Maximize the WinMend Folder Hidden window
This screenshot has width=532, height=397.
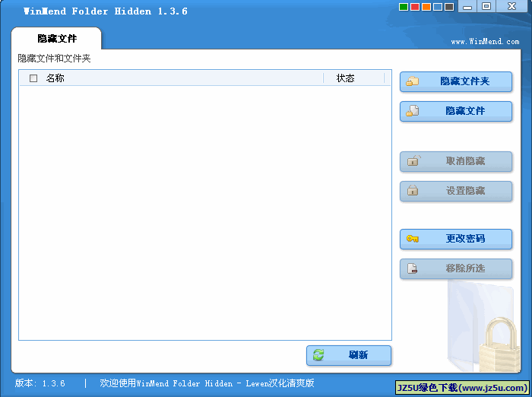coord(486,6)
